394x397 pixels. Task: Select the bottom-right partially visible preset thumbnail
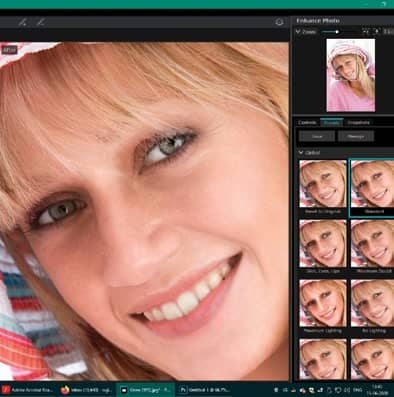(372, 359)
